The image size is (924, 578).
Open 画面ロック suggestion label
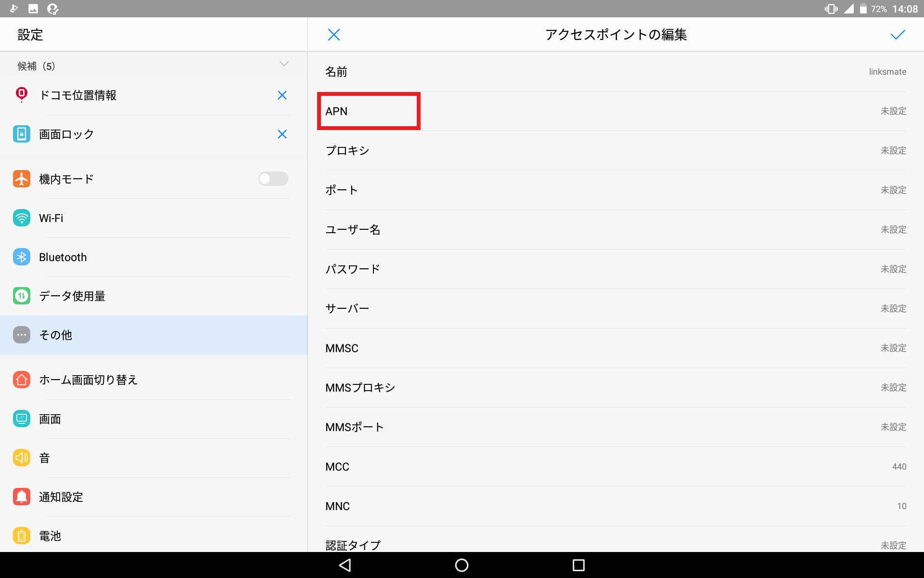pos(66,134)
